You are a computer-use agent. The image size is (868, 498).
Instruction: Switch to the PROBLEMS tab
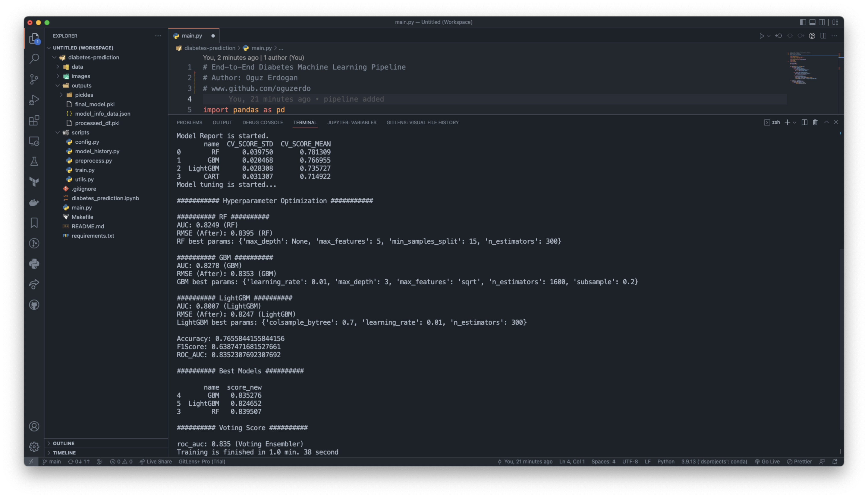tap(189, 122)
